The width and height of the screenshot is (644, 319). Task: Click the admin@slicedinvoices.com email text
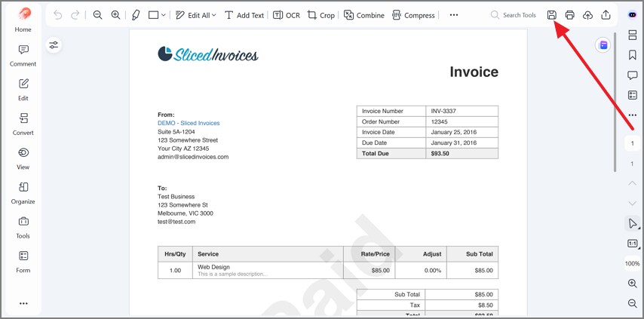click(193, 157)
